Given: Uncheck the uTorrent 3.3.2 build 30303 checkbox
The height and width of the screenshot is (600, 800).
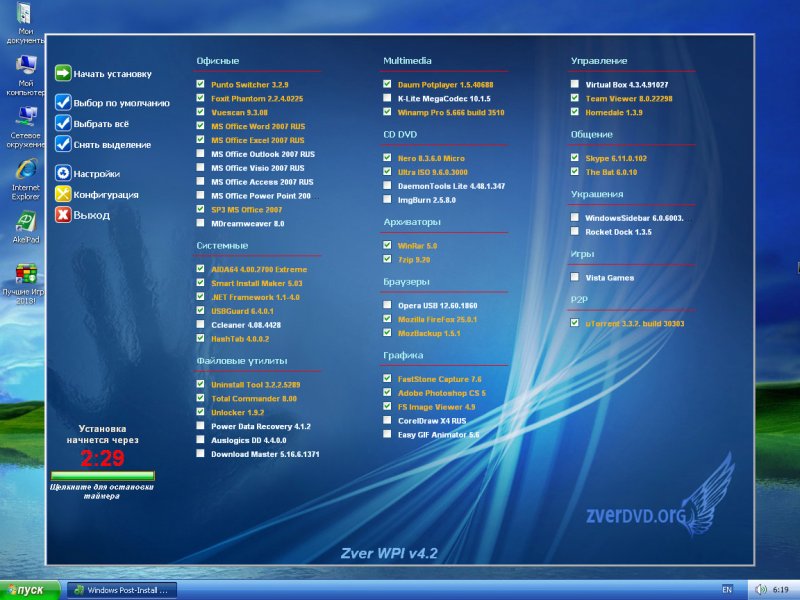Looking at the screenshot, I should coord(575,323).
